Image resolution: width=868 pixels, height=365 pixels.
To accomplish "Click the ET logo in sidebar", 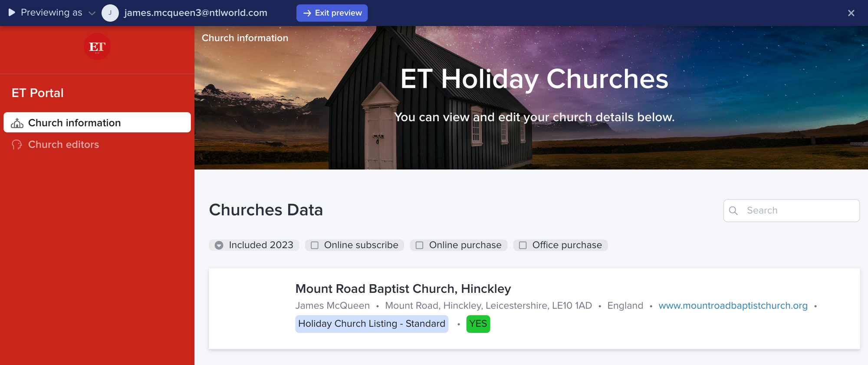I will pos(97,46).
